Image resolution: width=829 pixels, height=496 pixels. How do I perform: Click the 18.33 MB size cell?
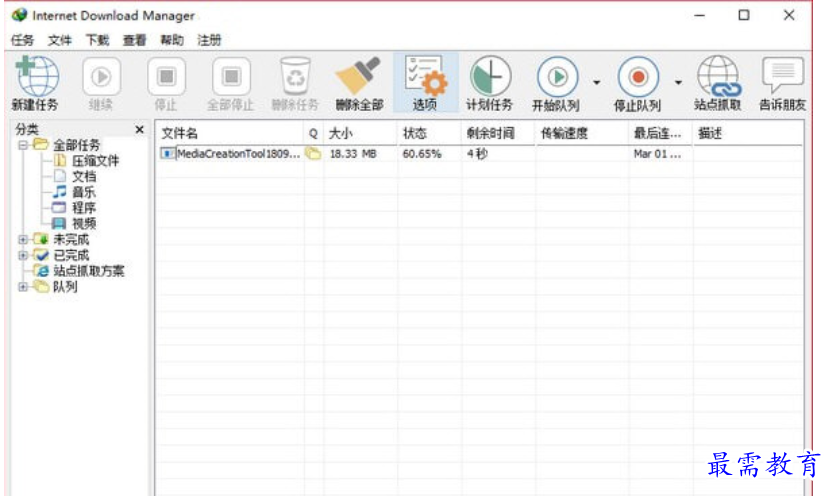(353, 154)
